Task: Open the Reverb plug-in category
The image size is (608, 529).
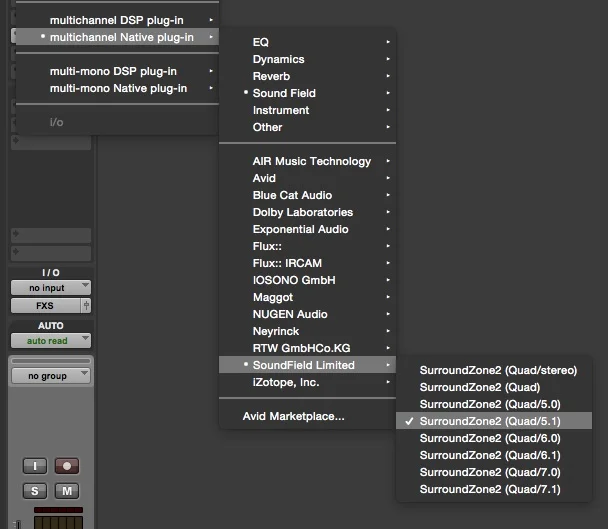Action: point(307,76)
